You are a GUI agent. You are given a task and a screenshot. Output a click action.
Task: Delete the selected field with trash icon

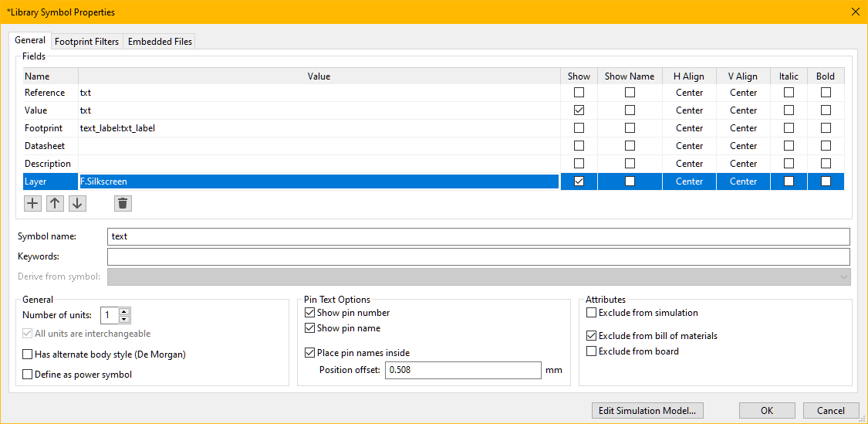123,203
